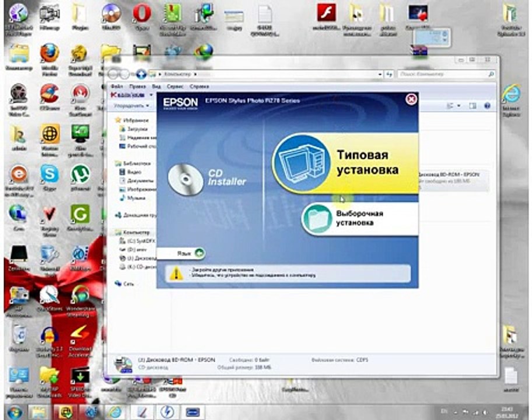Open Видео library in Explorer sidebar

[x=134, y=172]
